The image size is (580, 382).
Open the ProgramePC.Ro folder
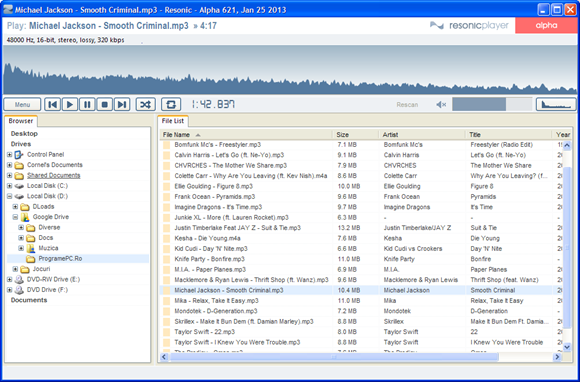point(60,258)
